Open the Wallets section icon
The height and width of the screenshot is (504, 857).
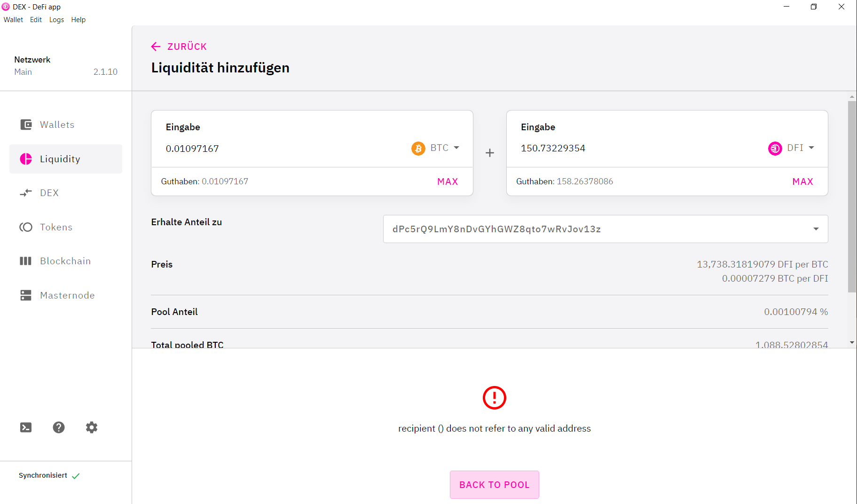26,125
